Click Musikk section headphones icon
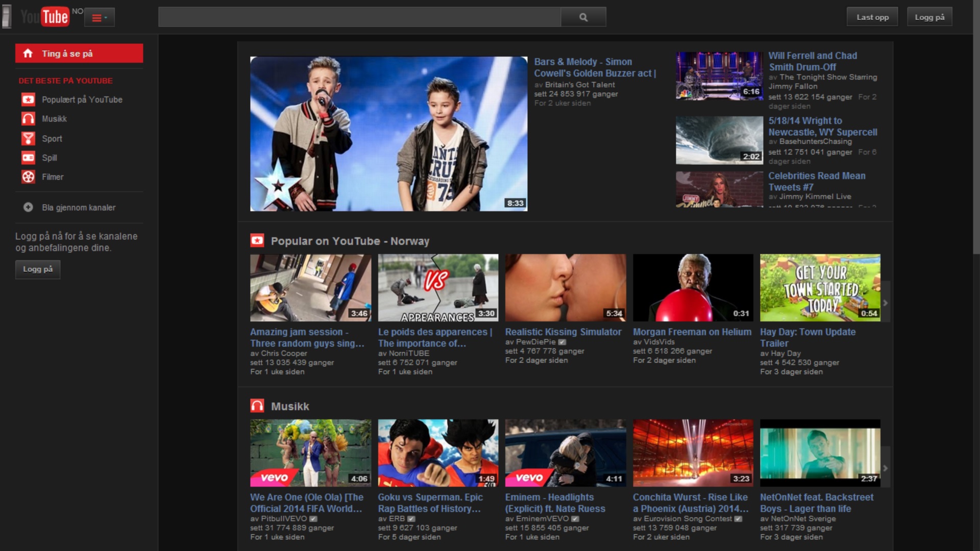The width and height of the screenshot is (980, 551). coord(257,406)
